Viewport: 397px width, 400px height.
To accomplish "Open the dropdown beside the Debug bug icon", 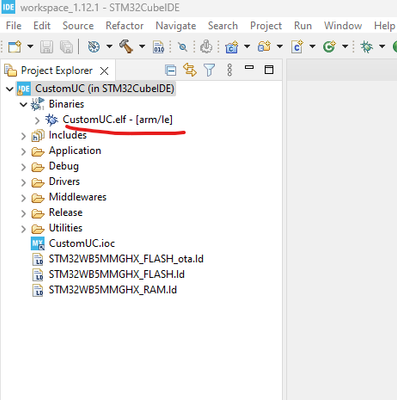I will (x=382, y=47).
